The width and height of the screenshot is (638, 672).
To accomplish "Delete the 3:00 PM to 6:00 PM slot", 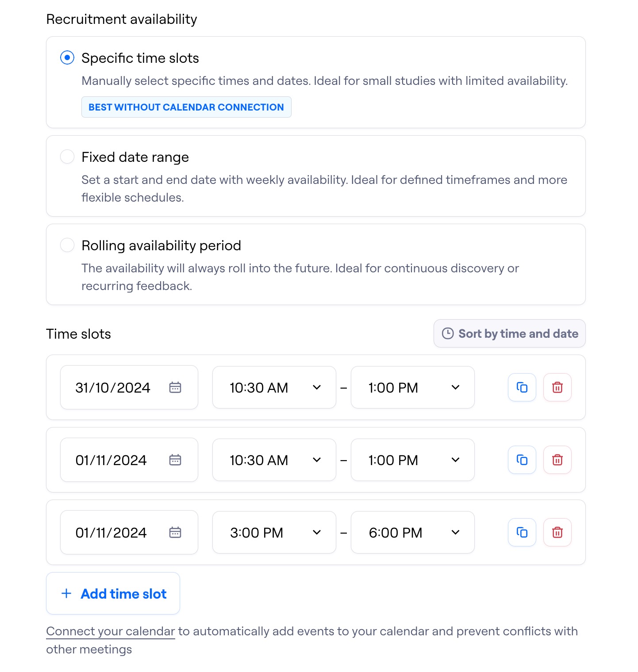I will pyautogui.click(x=557, y=532).
